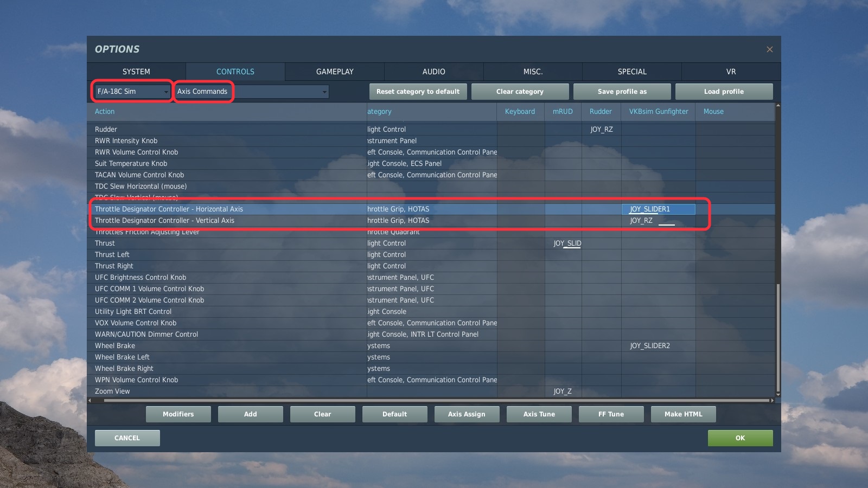Select RWR Intensity Knob row
This screenshot has width=868, height=488.
[x=431, y=141]
